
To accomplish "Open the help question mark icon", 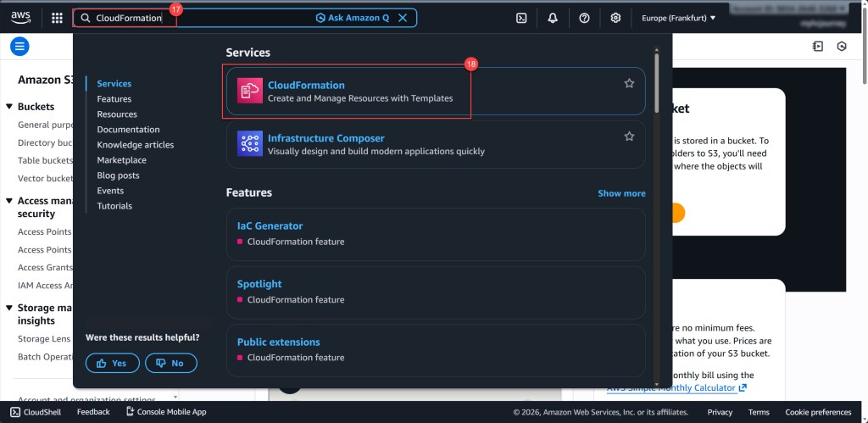I will coord(584,18).
